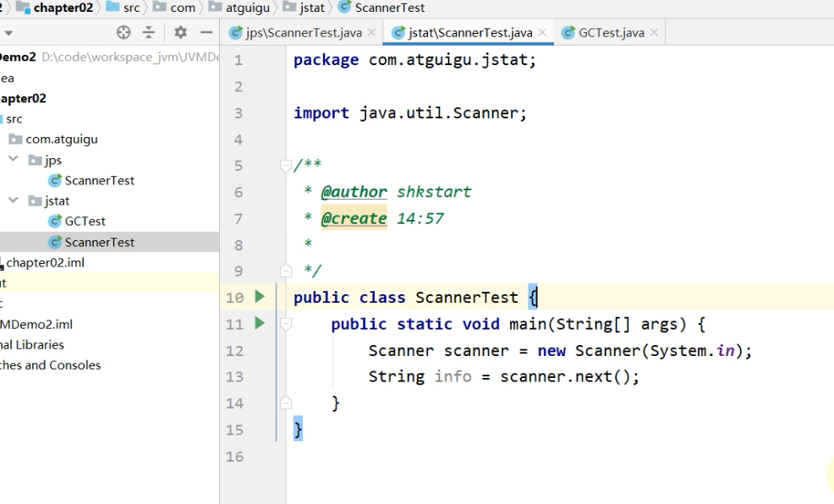Click System.in on line 12
The height and width of the screenshot is (504, 834).
point(692,351)
